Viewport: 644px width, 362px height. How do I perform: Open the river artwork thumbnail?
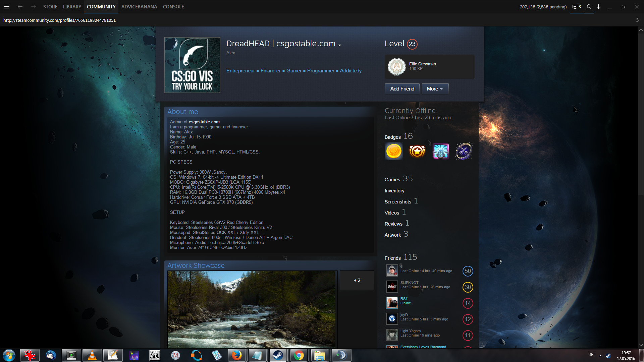252,308
